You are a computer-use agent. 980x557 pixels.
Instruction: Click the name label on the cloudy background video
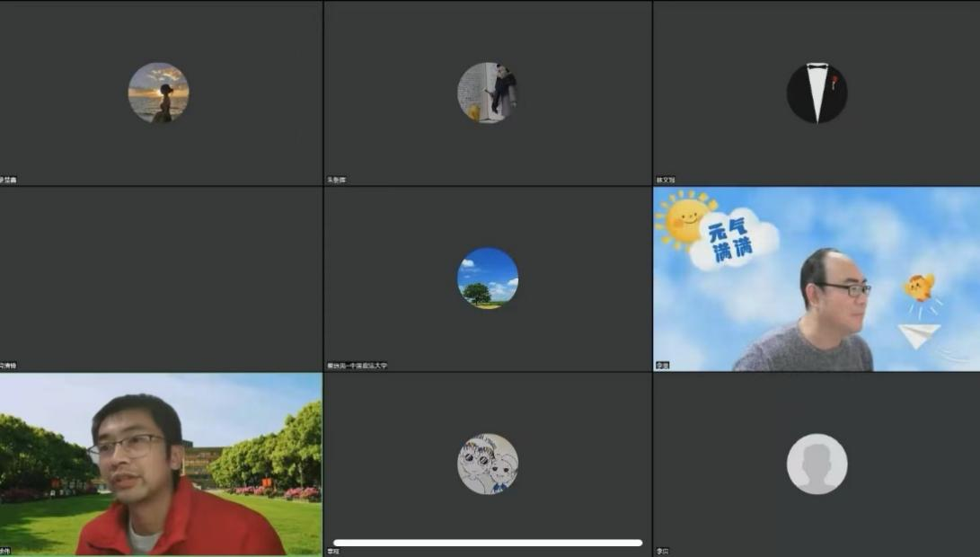point(663,366)
